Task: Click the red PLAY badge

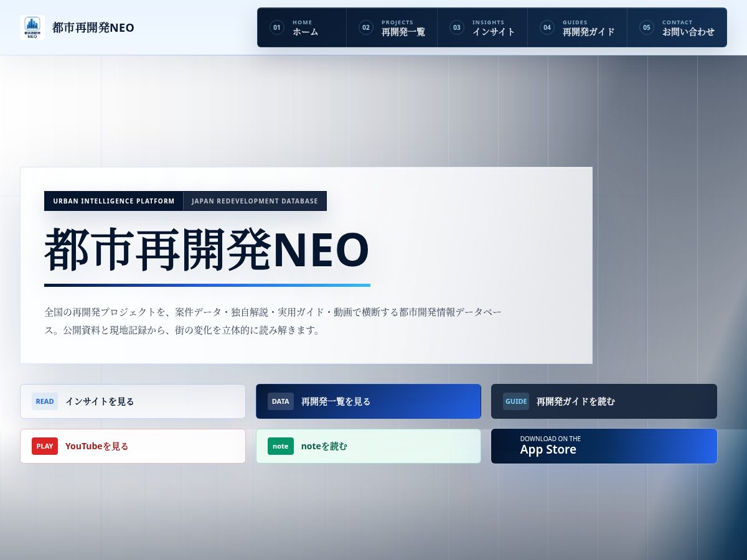Action: [x=45, y=446]
